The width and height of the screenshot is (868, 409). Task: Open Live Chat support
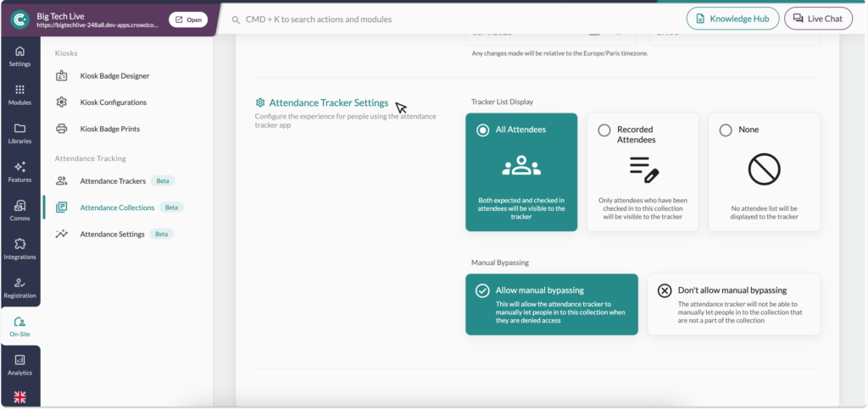coord(818,19)
